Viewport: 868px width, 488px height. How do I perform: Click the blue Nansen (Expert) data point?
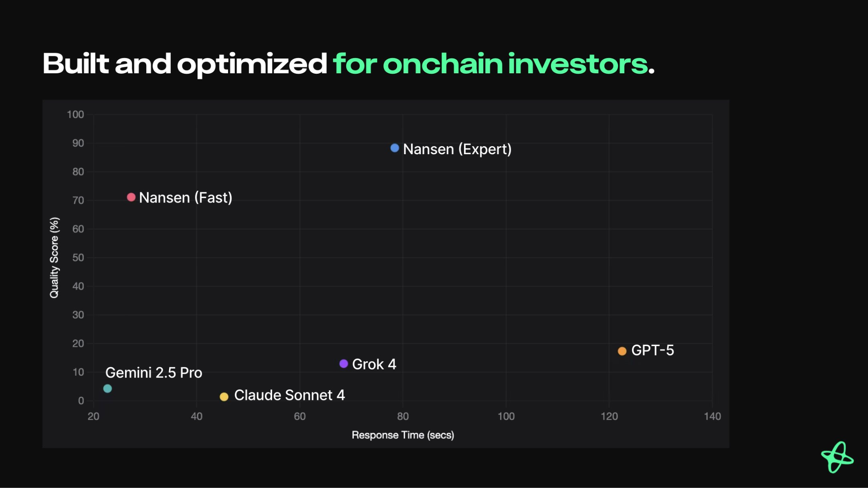[395, 148]
